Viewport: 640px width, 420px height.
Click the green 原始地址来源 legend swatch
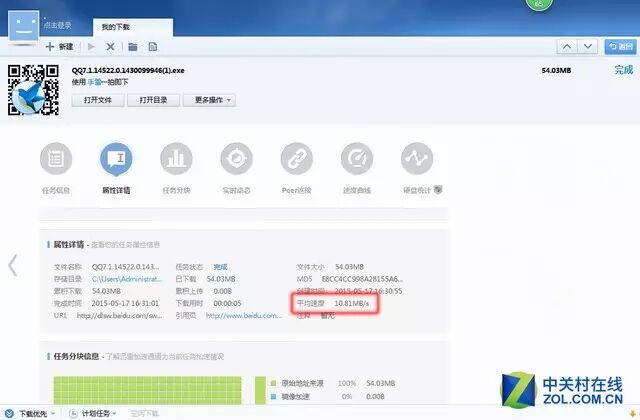273,383
